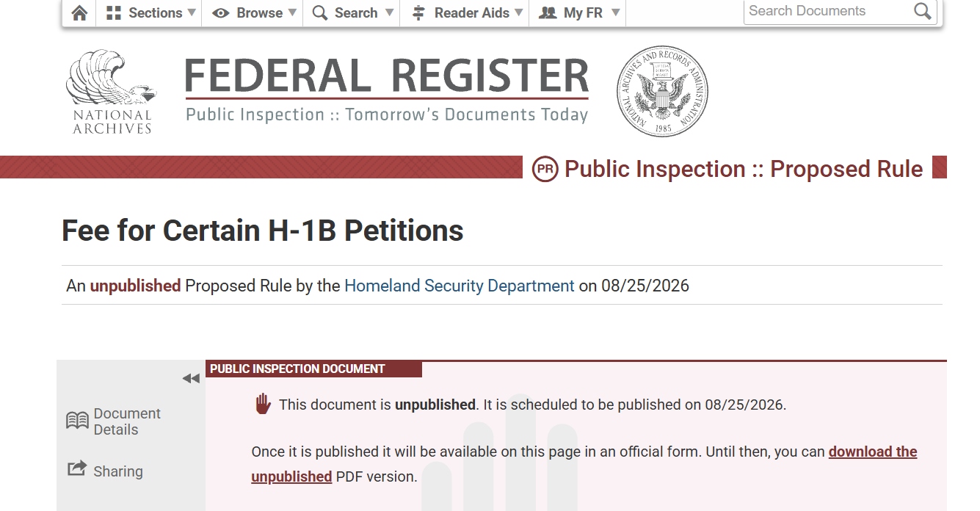
Task: Open the Sections dropdown menu
Action: tap(151, 12)
